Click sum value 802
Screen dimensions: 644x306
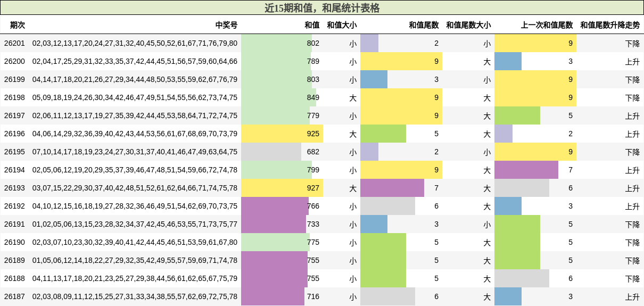click(313, 43)
